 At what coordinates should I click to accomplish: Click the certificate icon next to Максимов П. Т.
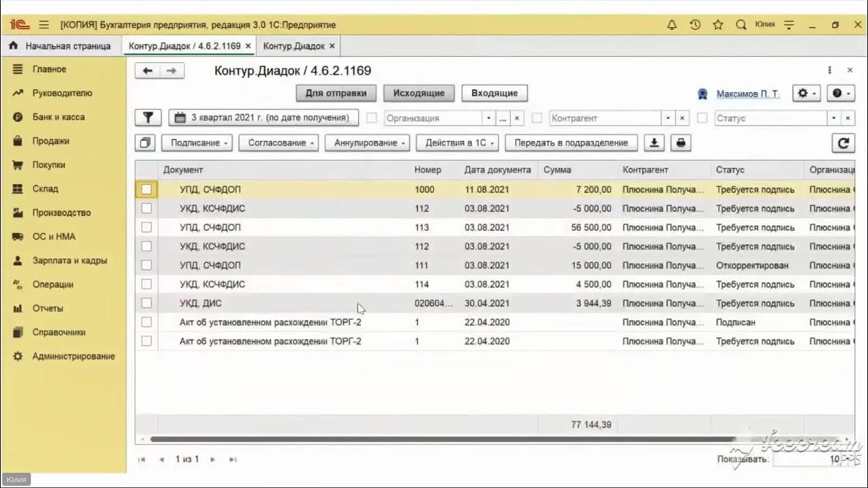click(x=703, y=94)
